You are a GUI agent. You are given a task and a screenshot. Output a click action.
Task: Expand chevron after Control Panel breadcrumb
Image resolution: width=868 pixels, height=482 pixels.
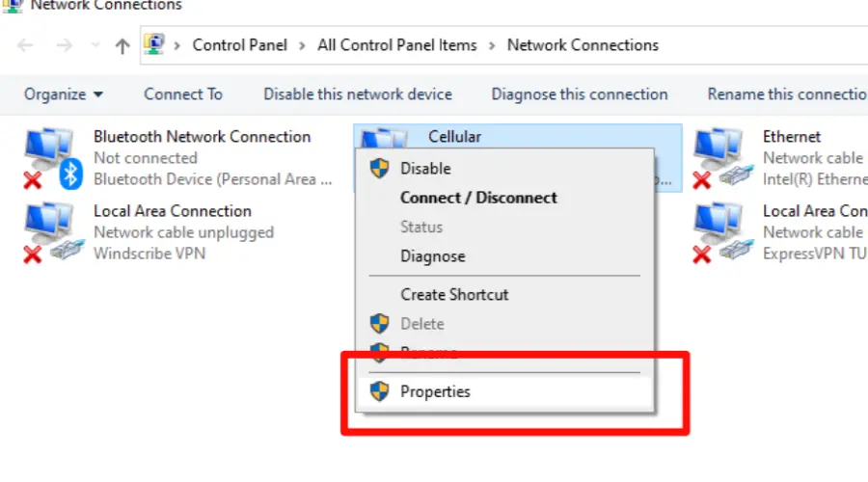302,45
